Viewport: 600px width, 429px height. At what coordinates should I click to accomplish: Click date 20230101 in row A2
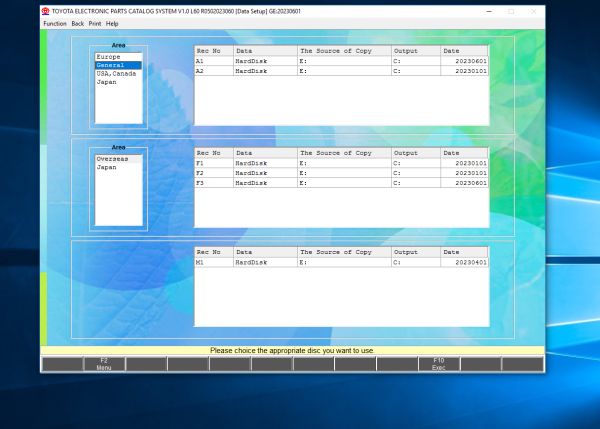464,71
